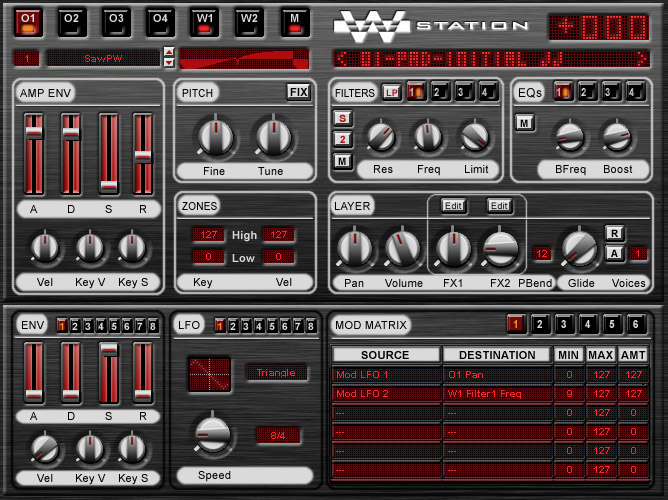Viewport: 668px width, 500px height.
Task: Click the LFO Speed knob
Action: (x=213, y=434)
